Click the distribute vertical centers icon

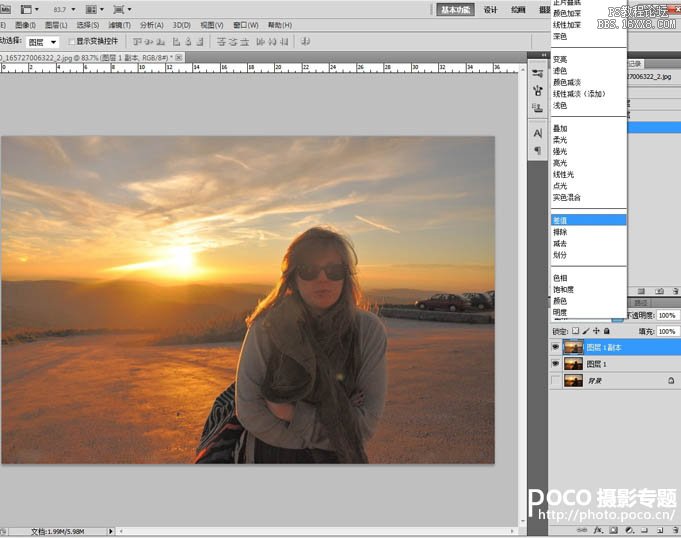tap(233, 42)
